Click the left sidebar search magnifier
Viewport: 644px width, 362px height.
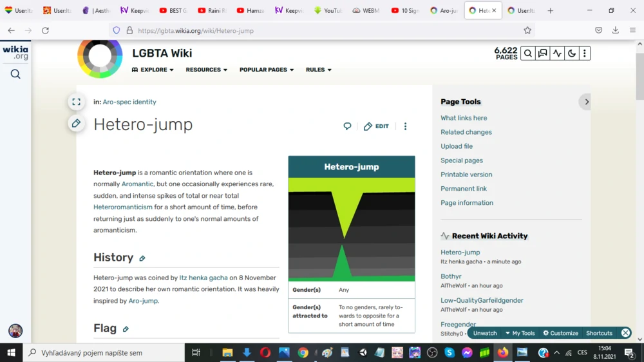pos(15,74)
